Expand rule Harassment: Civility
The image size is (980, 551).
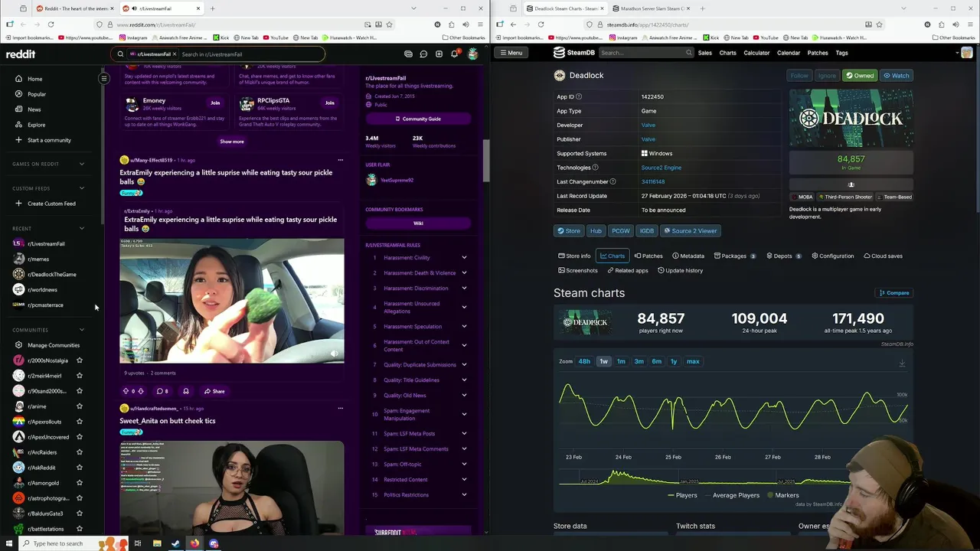coord(464,258)
